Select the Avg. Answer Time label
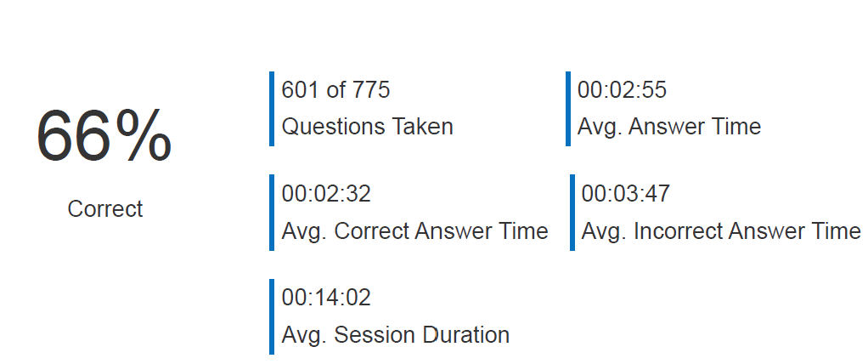The image size is (868, 364). pyautogui.click(x=669, y=127)
